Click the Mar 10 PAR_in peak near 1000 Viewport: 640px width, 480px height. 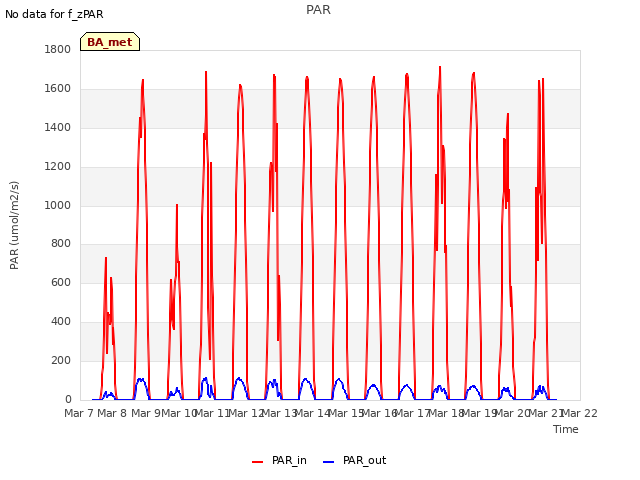point(177,206)
